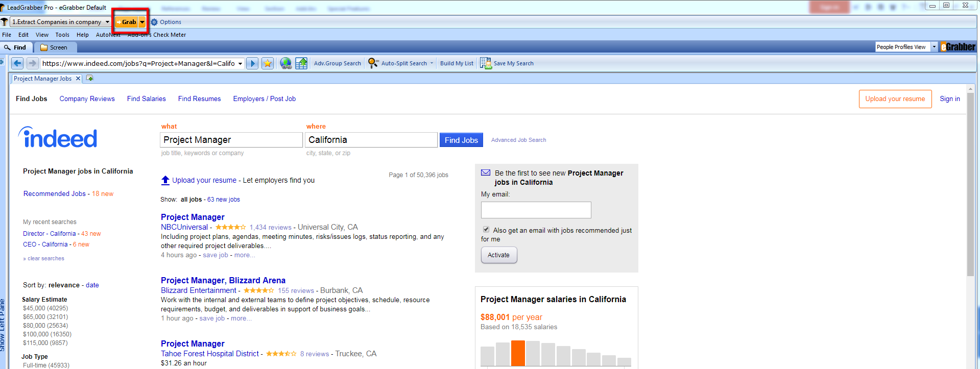Expand the left pane chevron icon
The image size is (980, 369).
click(x=2, y=62)
